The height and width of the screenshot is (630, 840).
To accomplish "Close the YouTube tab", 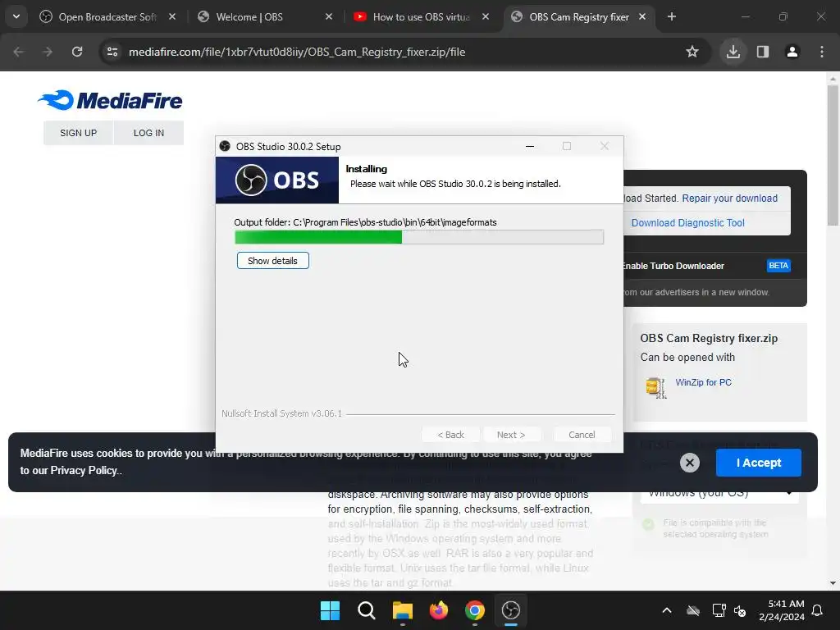I will pos(486,16).
